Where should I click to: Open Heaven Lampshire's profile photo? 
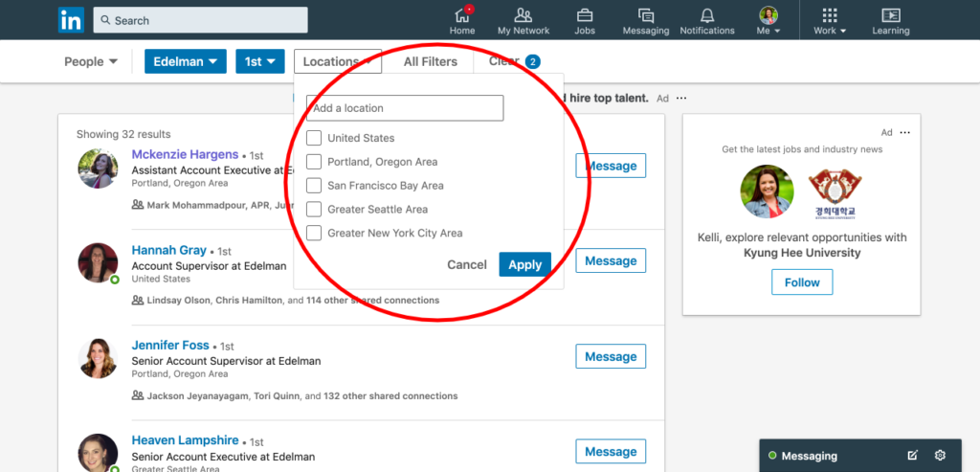99,453
